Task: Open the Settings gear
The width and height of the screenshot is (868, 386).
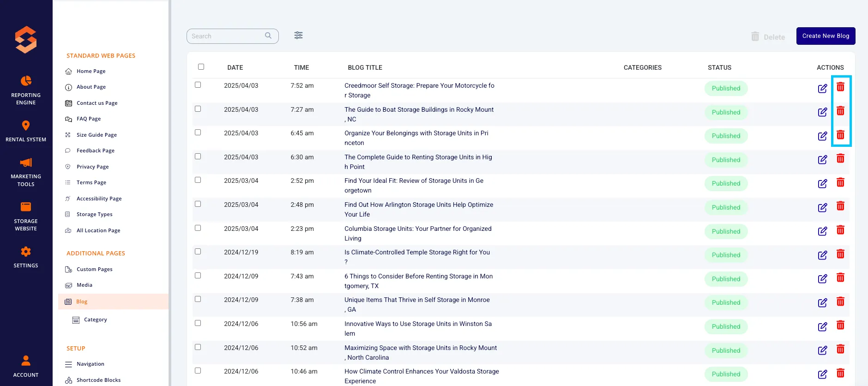Action: (x=26, y=252)
